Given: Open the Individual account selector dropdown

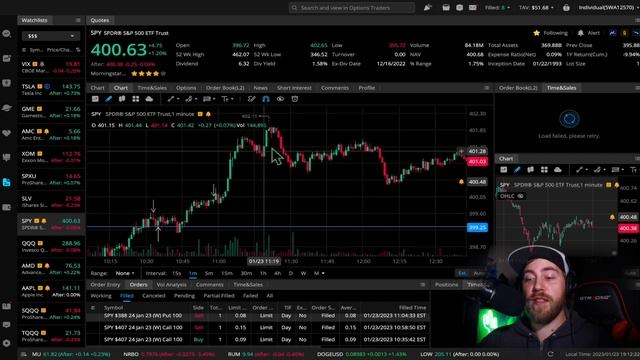Looking at the screenshot, I should point(608,7).
